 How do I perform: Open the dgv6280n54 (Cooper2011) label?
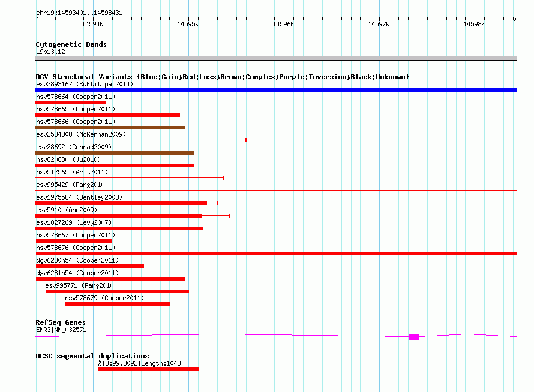coord(77,260)
